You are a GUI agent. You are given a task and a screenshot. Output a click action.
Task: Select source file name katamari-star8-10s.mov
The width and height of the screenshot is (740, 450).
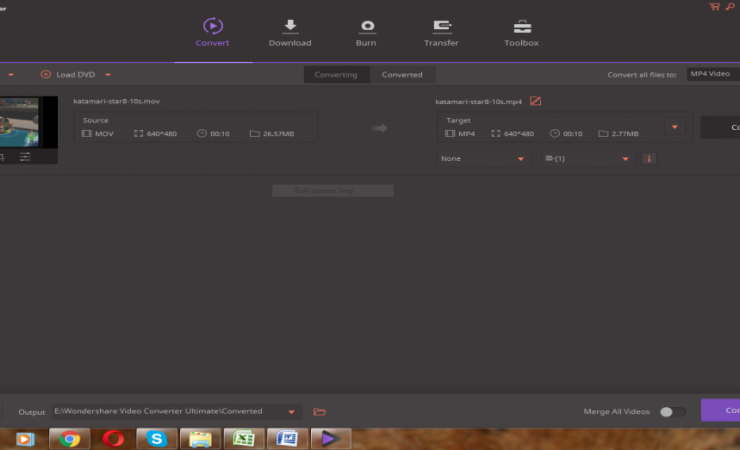tap(117, 101)
